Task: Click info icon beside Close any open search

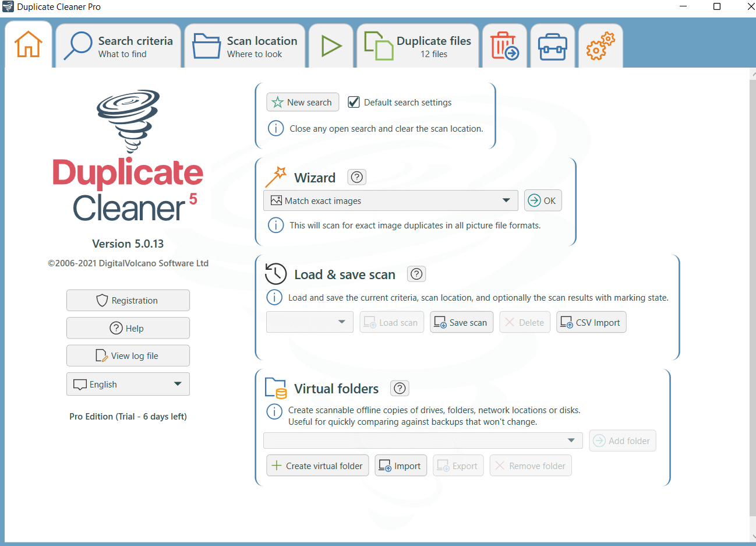Action: tap(275, 128)
